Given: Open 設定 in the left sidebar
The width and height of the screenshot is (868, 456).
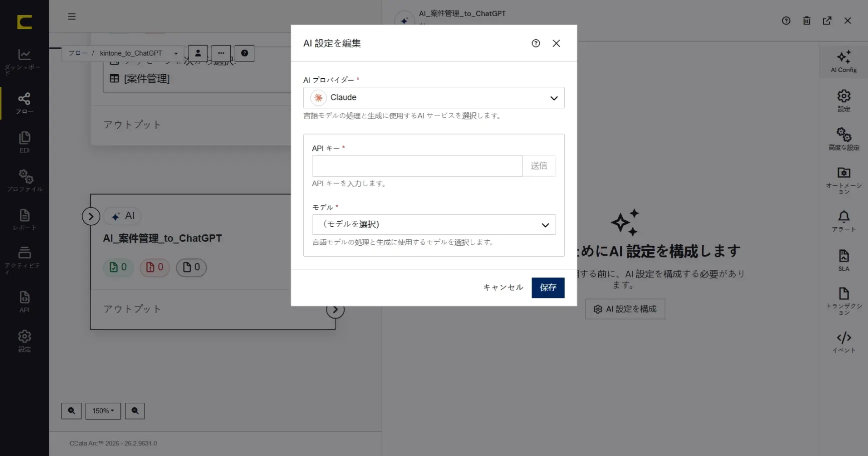Looking at the screenshot, I should point(24,341).
